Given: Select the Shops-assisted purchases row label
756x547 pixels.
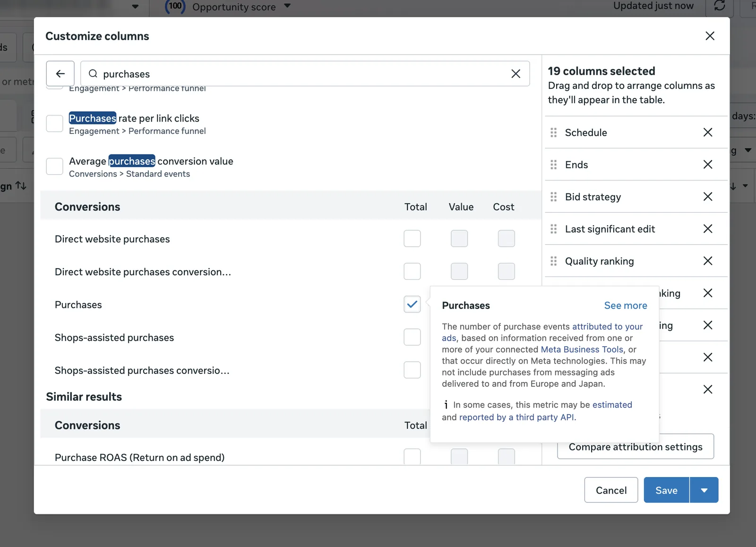Looking at the screenshot, I should click(x=114, y=338).
